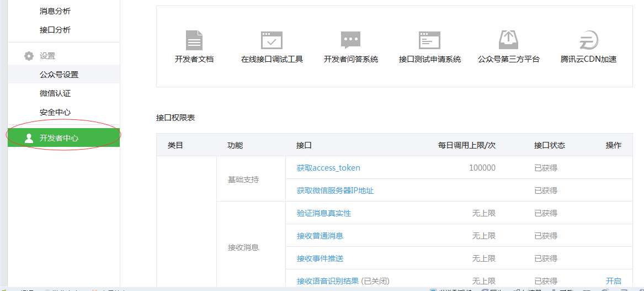The height and width of the screenshot is (291, 644).
Task: Select 消息分析 in the sidebar
Action: point(55,11)
